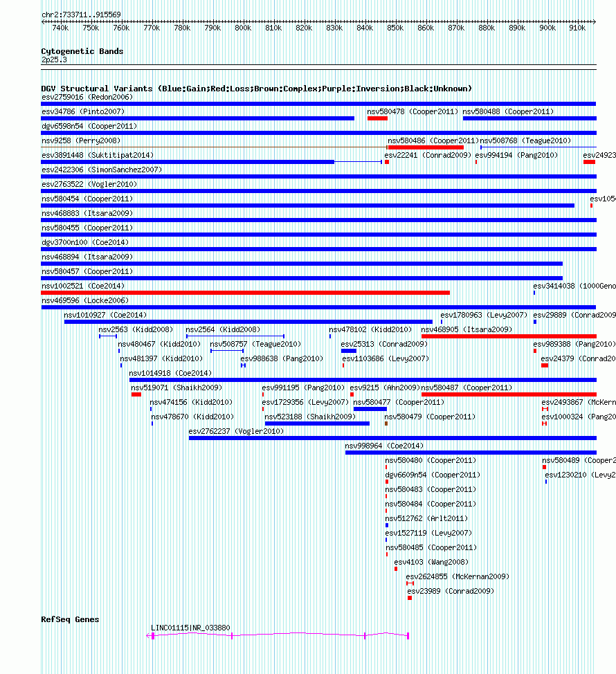Open nsv478102 (Kidd2010) label
The width and height of the screenshot is (616, 674).
pyautogui.click(x=370, y=329)
